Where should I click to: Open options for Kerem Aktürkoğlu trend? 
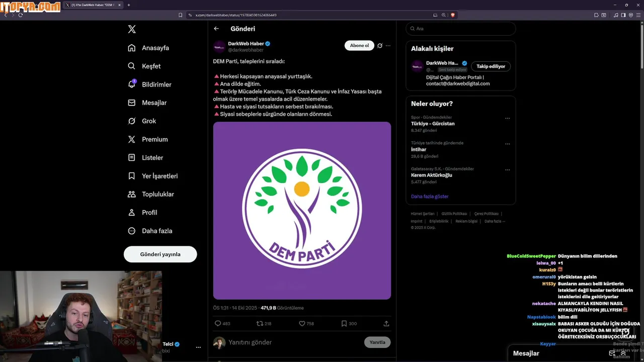pos(507,170)
